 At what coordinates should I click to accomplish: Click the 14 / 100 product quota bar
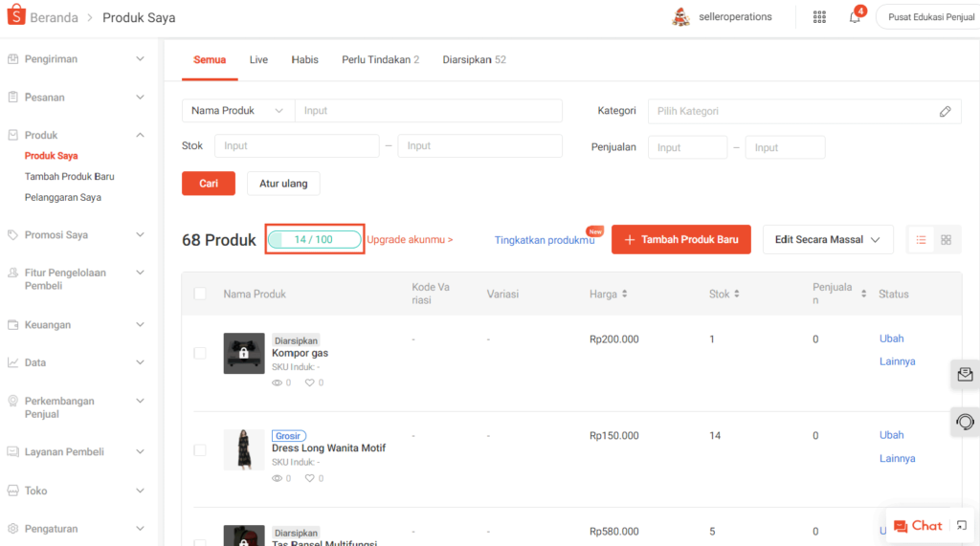tap(314, 239)
